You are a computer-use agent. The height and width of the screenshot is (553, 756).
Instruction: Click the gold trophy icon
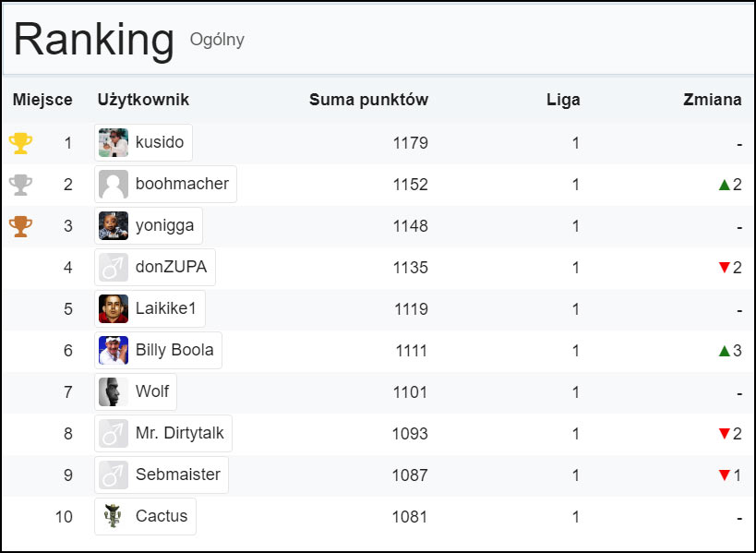point(20,143)
